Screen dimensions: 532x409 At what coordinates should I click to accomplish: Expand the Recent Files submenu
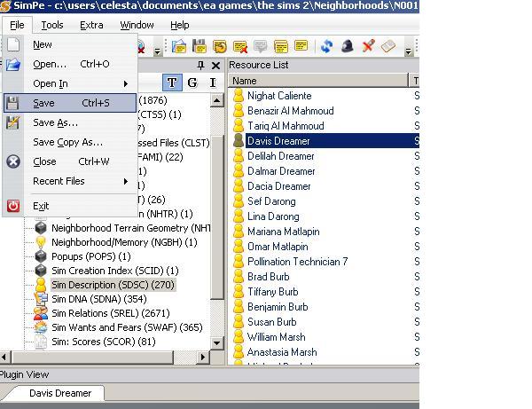126,181
